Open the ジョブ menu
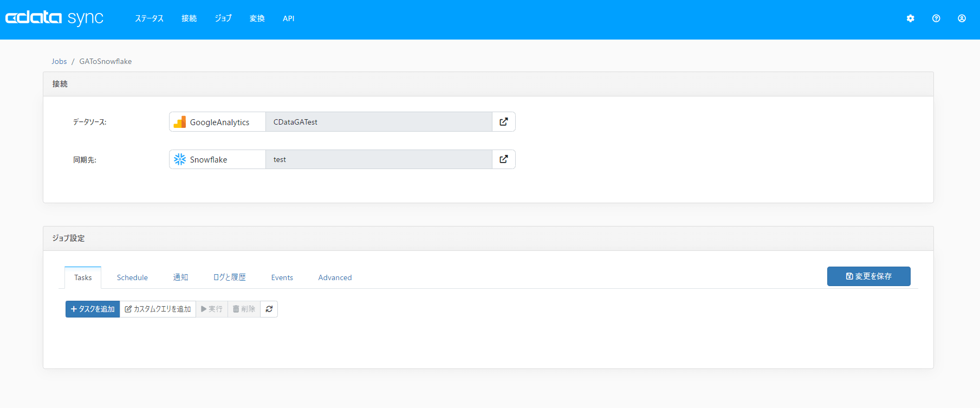The image size is (980, 408). pyautogui.click(x=223, y=18)
